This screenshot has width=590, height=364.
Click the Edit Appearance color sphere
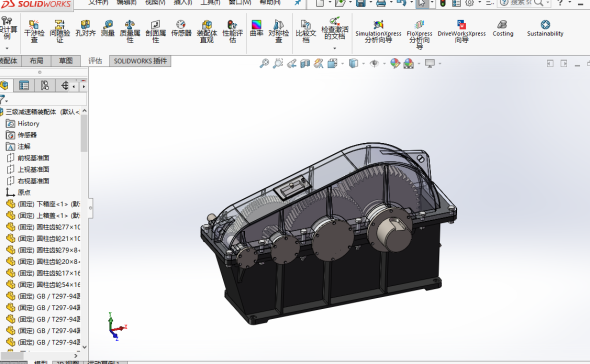click(x=395, y=63)
